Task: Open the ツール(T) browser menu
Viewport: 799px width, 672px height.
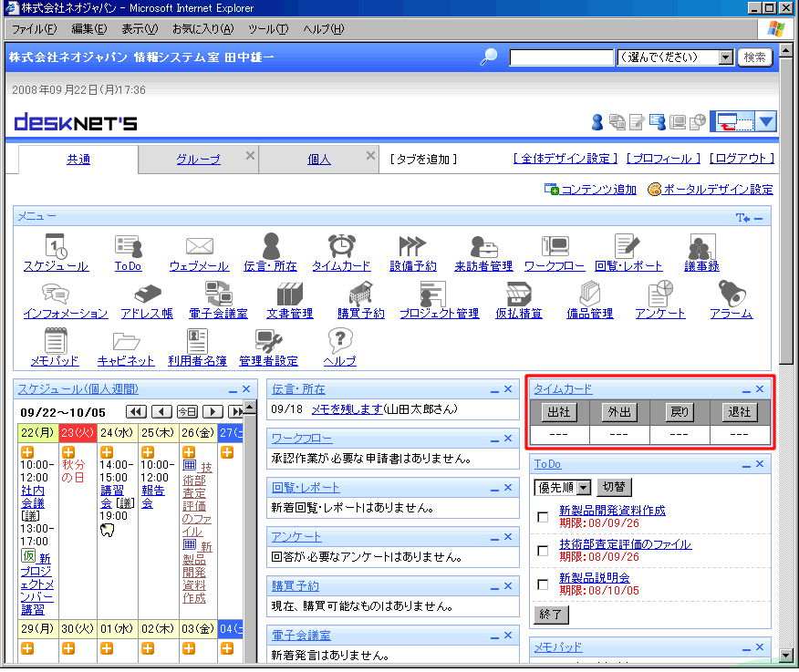Action: pos(268,29)
